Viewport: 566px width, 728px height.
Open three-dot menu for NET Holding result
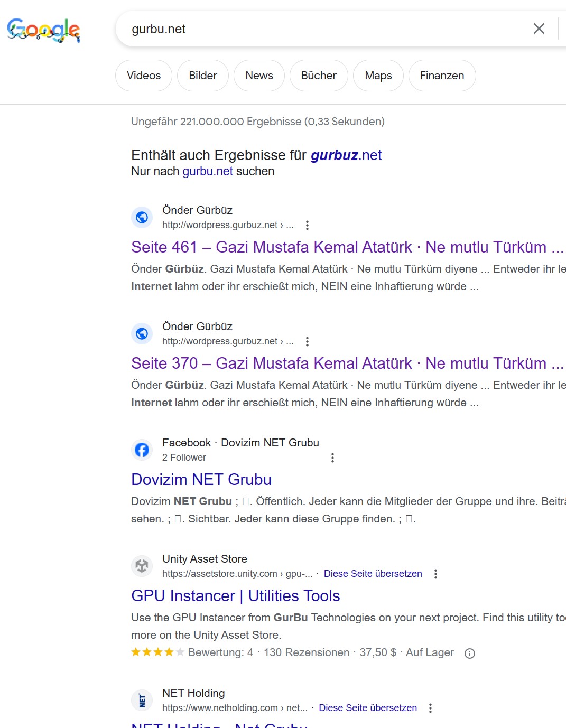430,708
